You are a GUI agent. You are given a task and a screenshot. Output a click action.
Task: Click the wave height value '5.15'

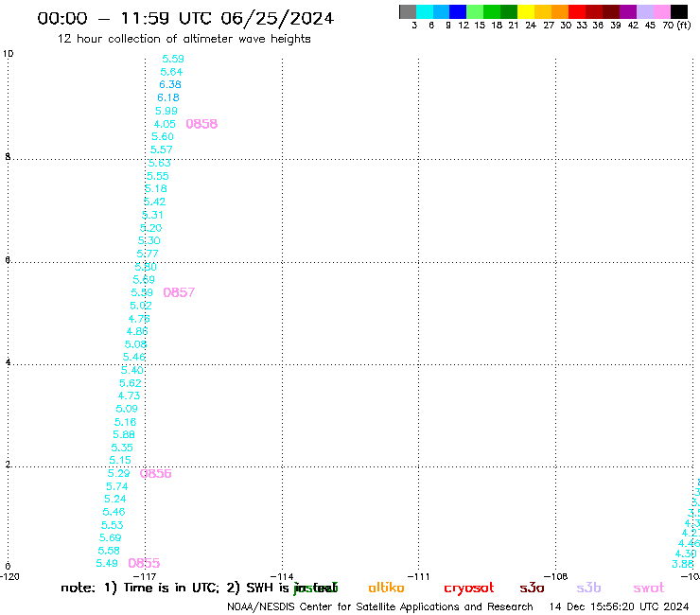click(120, 460)
